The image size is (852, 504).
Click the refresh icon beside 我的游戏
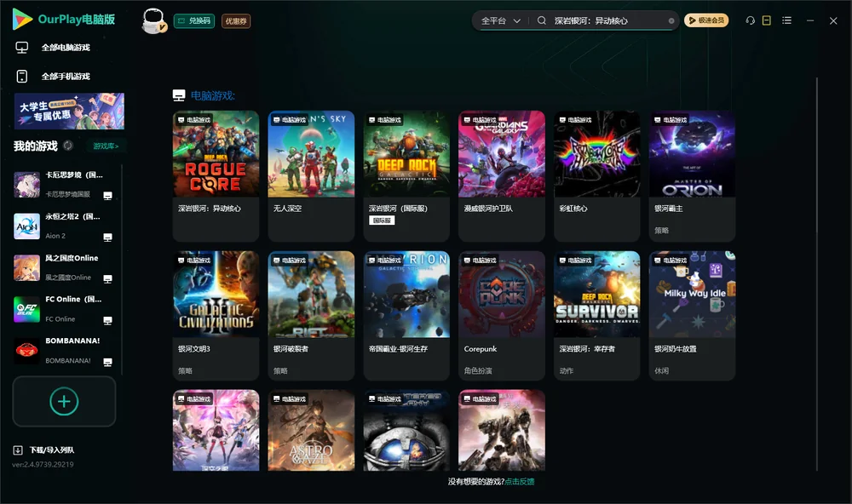tap(68, 146)
